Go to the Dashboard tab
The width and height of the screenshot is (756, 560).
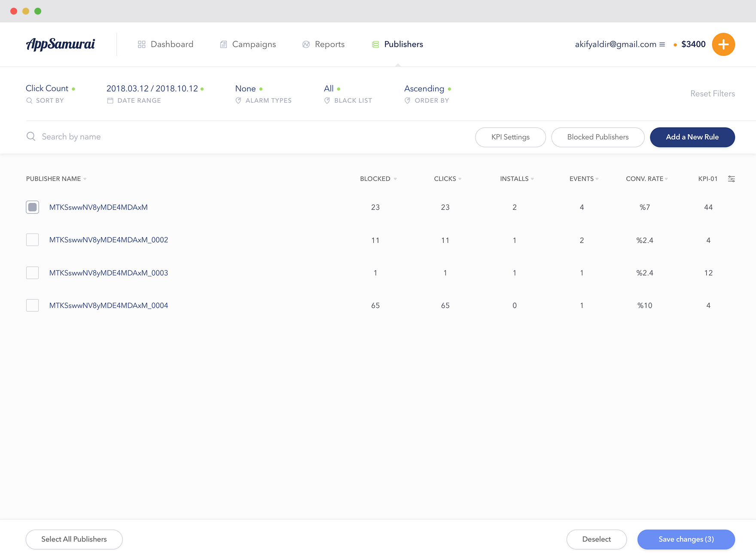(x=165, y=44)
